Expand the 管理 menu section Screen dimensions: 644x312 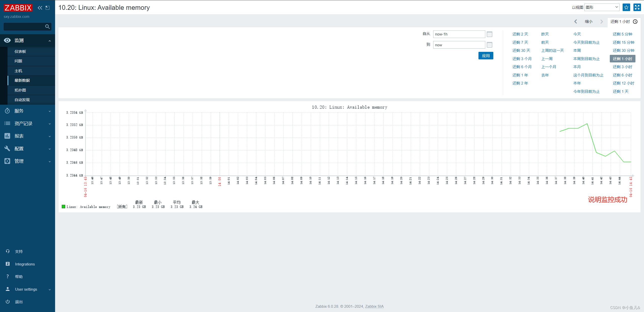click(50, 162)
